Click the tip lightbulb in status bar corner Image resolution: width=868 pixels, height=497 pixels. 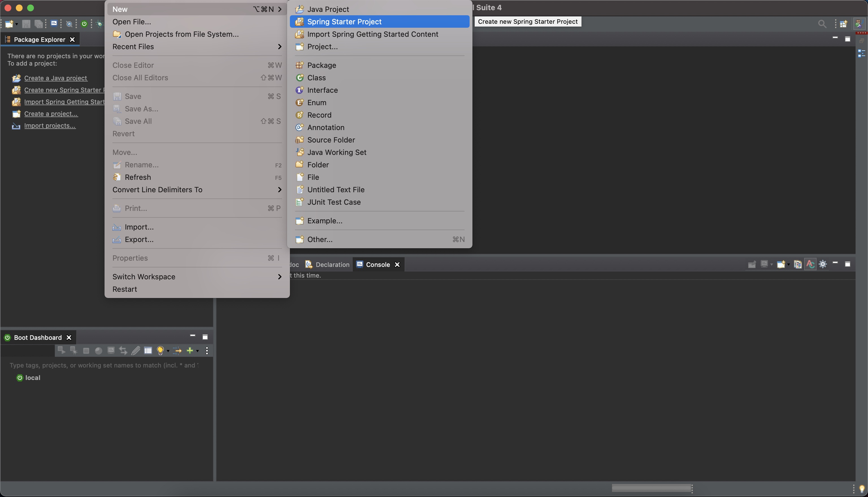coord(862,489)
